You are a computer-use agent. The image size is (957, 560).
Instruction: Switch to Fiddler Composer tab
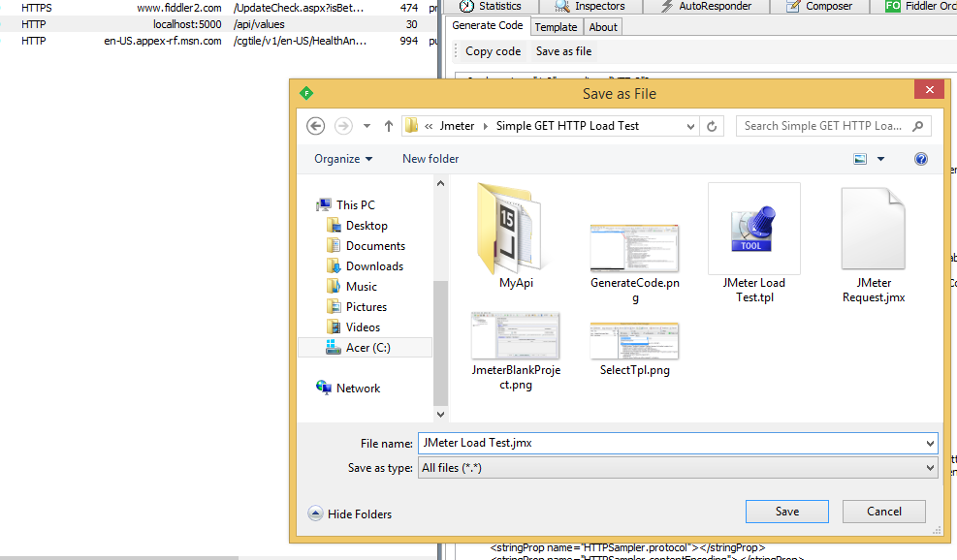coord(819,6)
